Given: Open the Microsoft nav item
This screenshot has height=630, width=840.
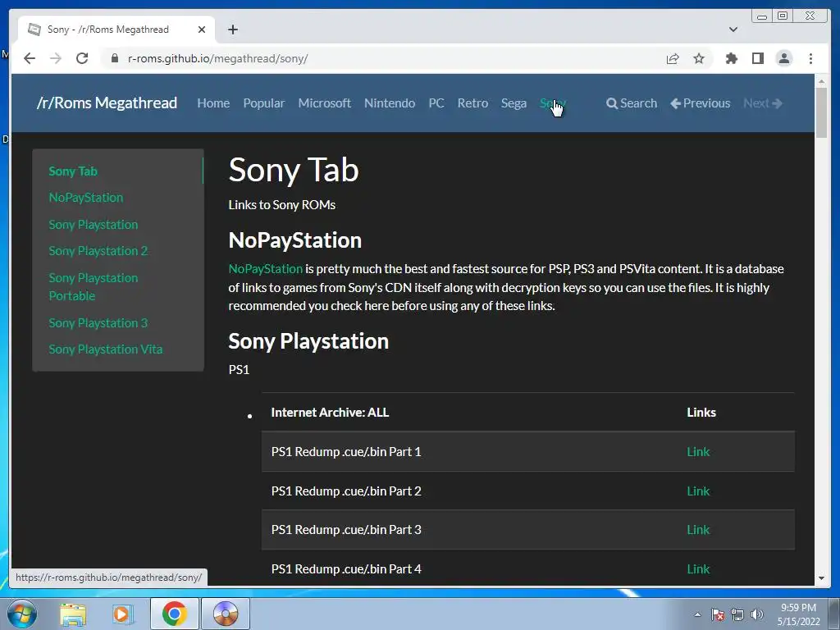Looking at the screenshot, I should pos(324,103).
